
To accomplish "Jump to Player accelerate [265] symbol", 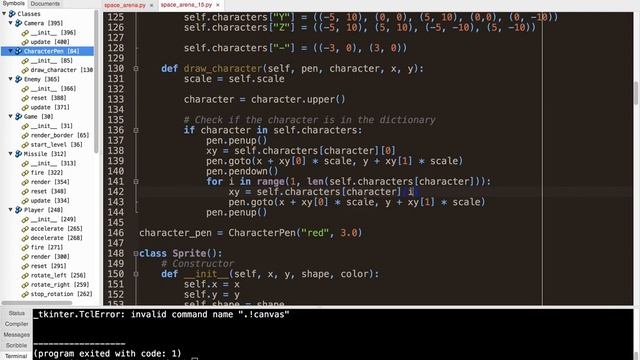I will tap(56, 229).
